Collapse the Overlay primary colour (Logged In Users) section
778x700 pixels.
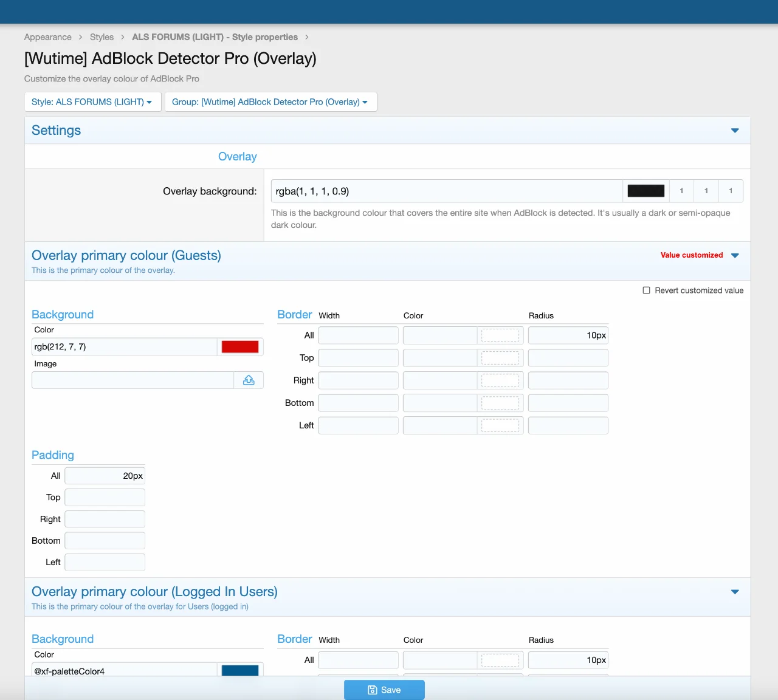click(x=735, y=592)
